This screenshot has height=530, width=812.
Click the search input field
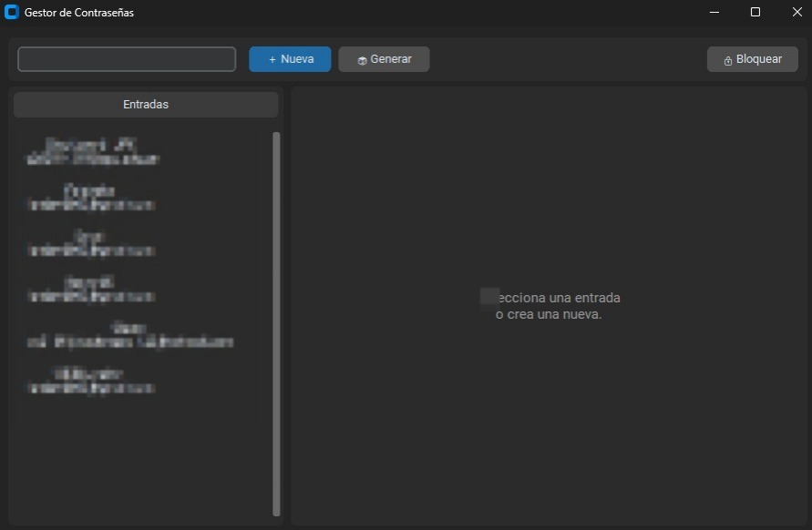coord(127,59)
